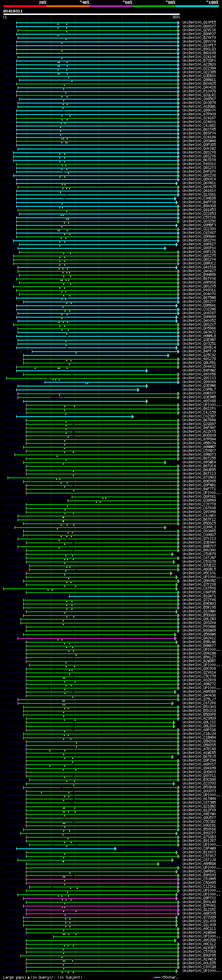Screen dimensions: 222x980
Task: Select UniRef100_A2ZN20 label
Action: point(199,64)
